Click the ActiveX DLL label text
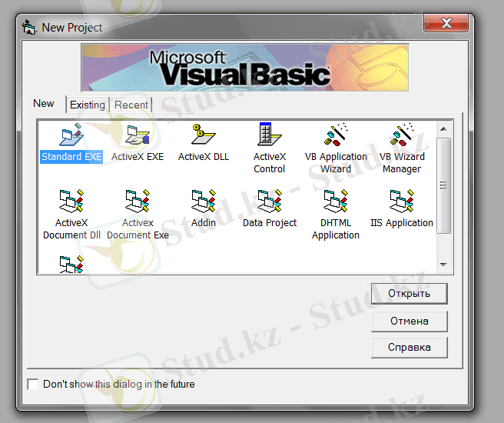 click(x=204, y=157)
